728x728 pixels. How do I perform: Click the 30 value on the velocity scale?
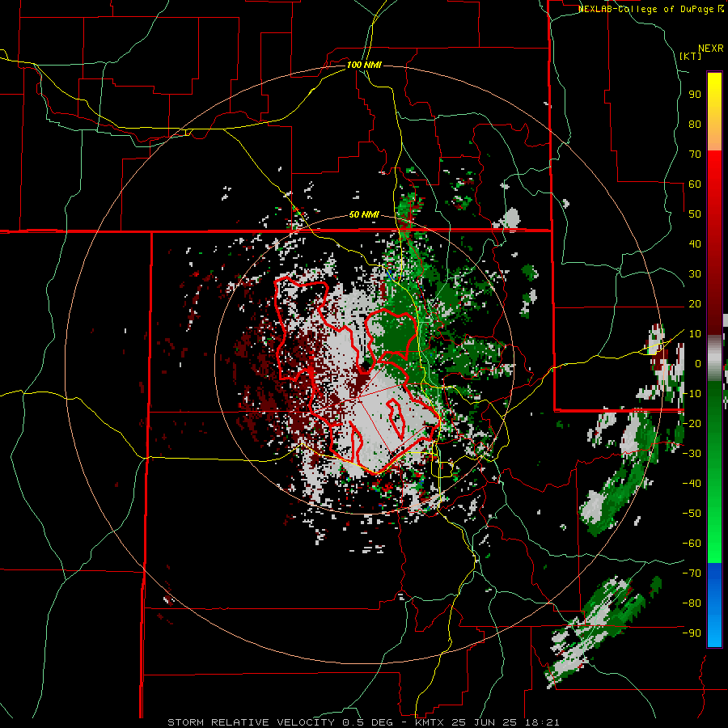pos(695,274)
